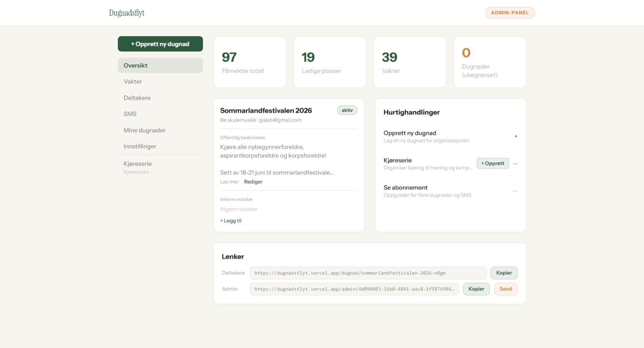Image resolution: width=644 pixels, height=348 pixels.
Task: Copy the Admin link with Kopier
Action: pos(476,289)
